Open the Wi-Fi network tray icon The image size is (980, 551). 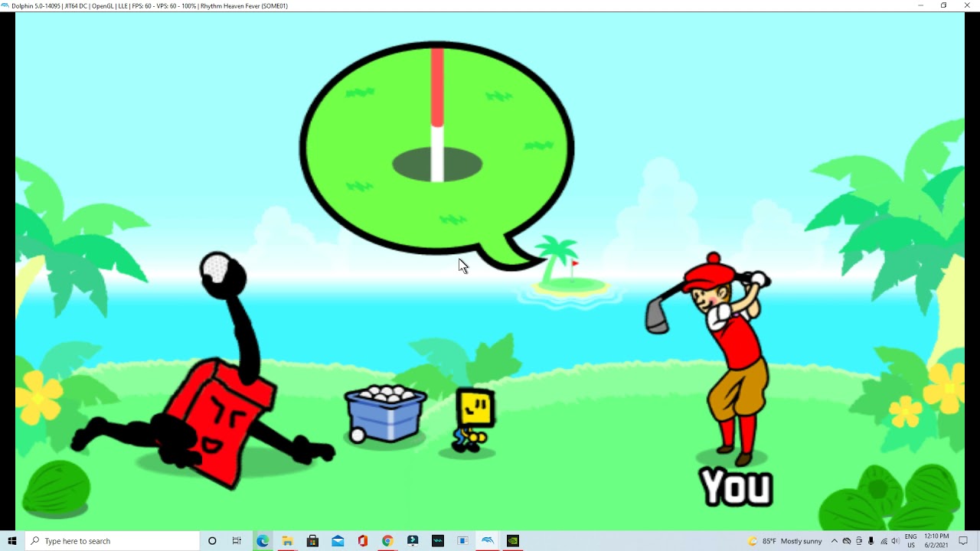(x=884, y=541)
